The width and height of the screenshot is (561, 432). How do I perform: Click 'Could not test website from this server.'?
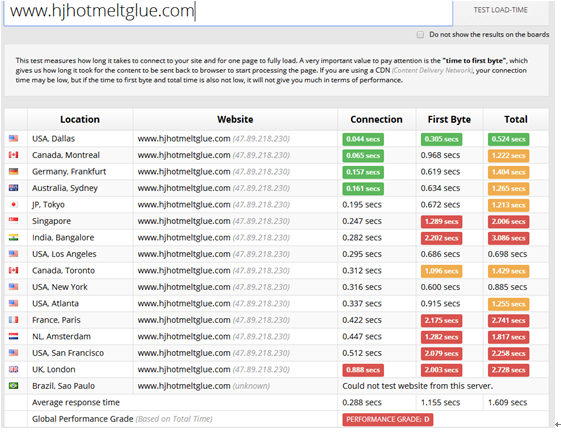418,386
